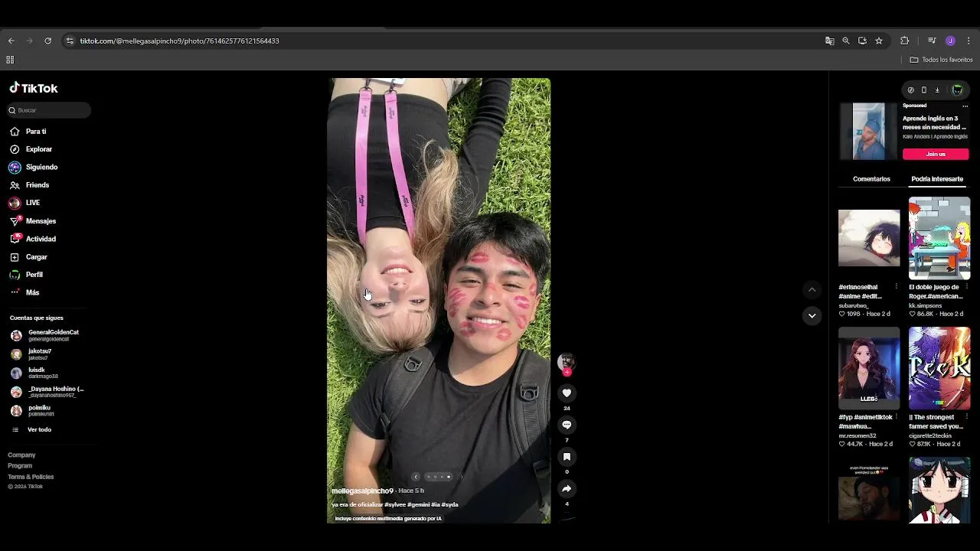Open Todos los favoritos folder
The width and height of the screenshot is (980, 551).
pos(941,60)
